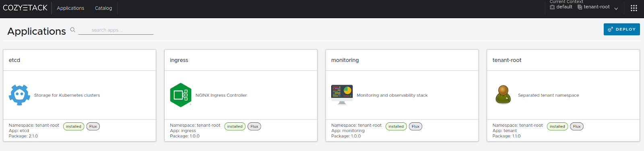Open the Applications nav item

[70, 8]
